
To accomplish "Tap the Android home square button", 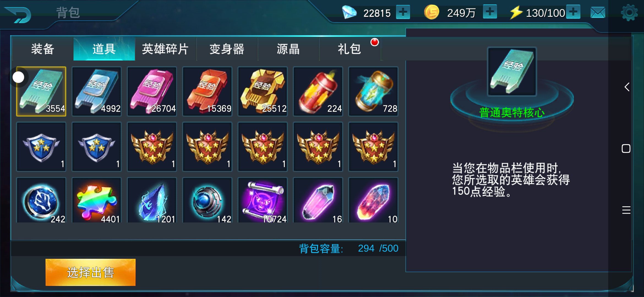I will (x=626, y=148).
